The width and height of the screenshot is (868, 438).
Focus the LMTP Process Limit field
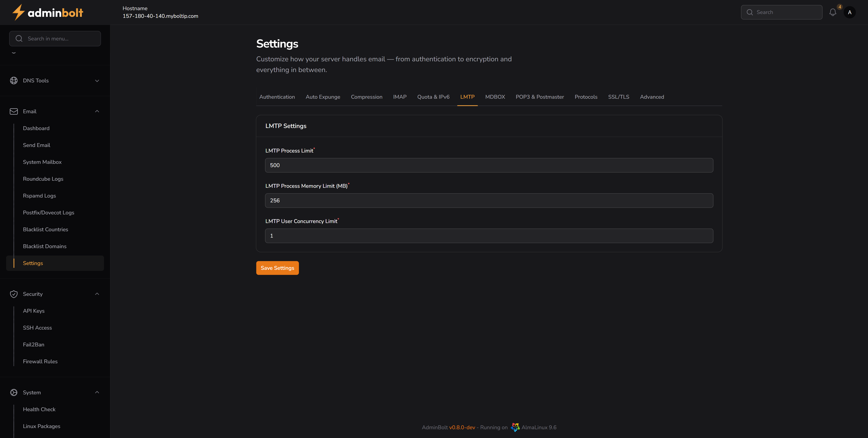click(x=489, y=165)
